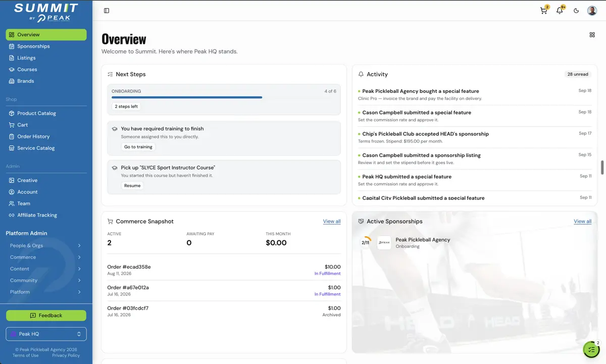Open the Terms of Use link
This screenshot has width=606, height=364.
point(26,355)
